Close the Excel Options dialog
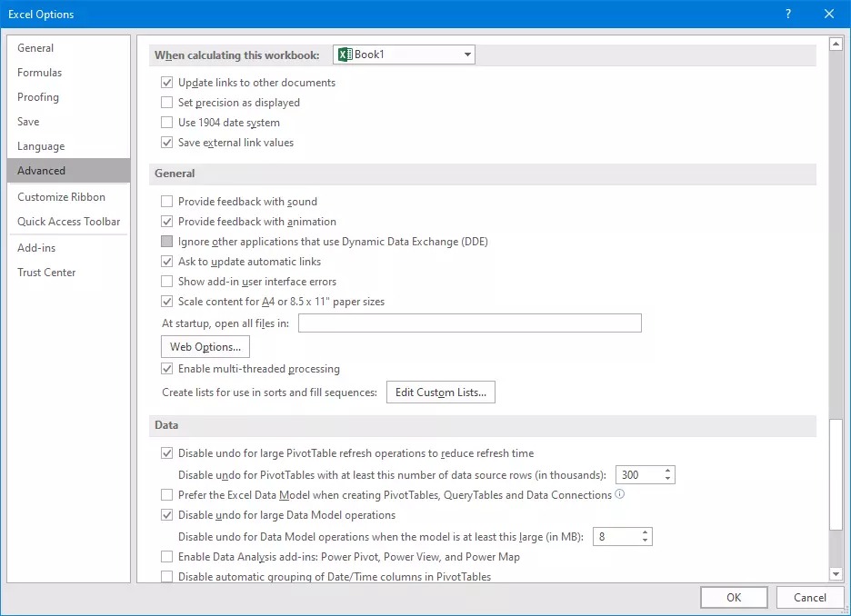This screenshot has width=851, height=616. [x=829, y=15]
